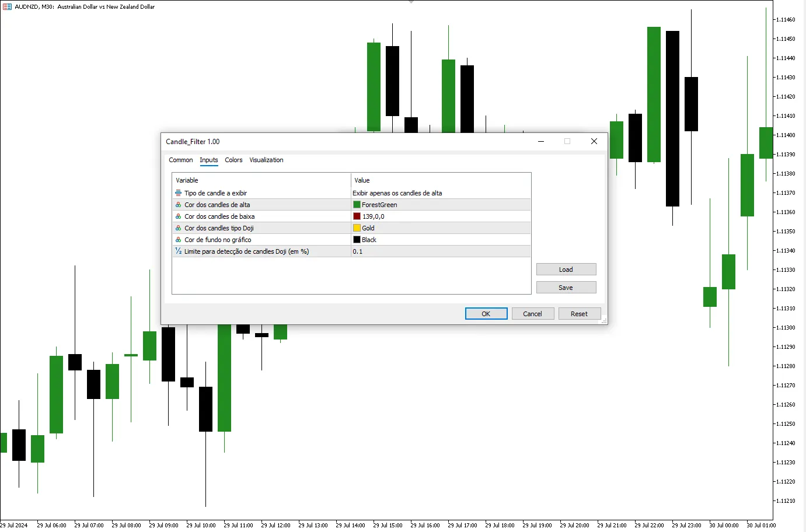Click the 1.11300 price scale label
This screenshot has height=532, width=806.
pyautogui.click(x=786, y=328)
